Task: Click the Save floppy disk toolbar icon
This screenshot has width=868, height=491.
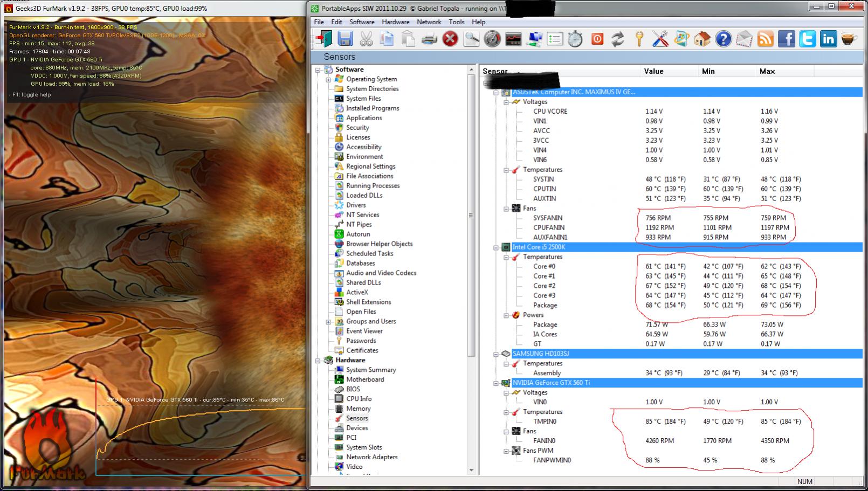Action: point(345,39)
